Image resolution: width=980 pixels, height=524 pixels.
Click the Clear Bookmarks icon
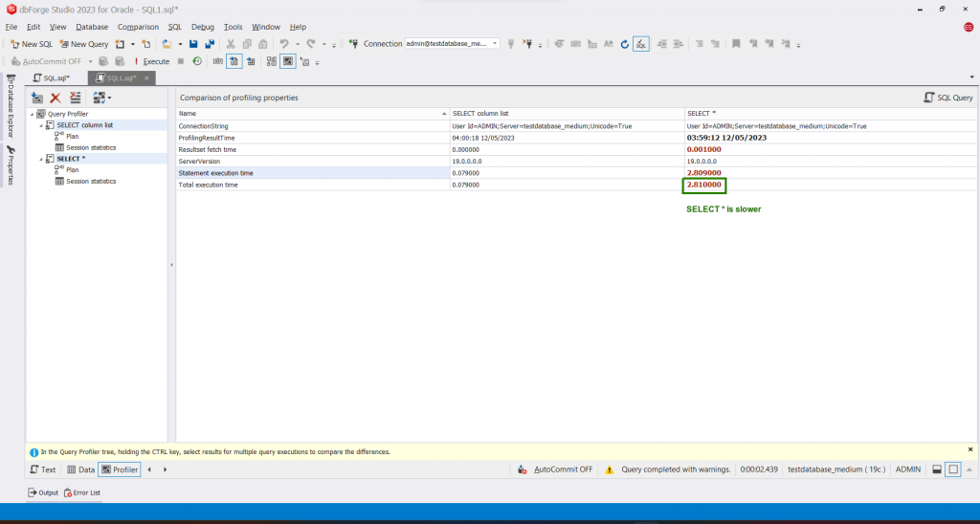pos(787,44)
